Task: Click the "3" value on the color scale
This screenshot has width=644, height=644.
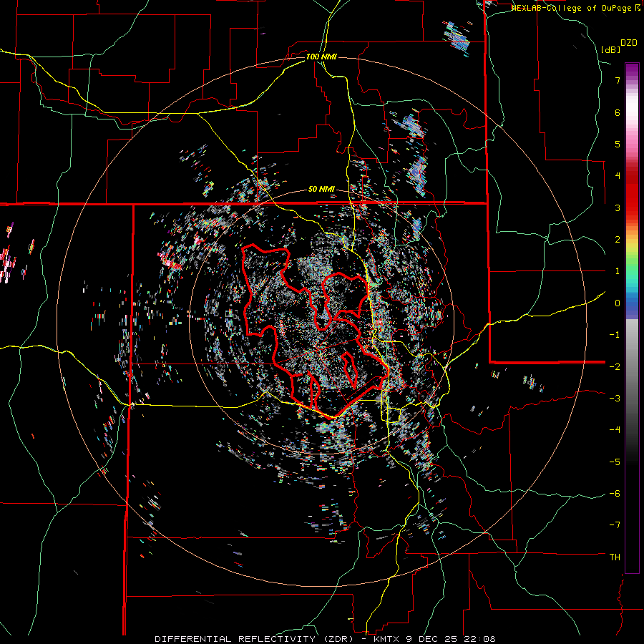Action: (x=618, y=208)
